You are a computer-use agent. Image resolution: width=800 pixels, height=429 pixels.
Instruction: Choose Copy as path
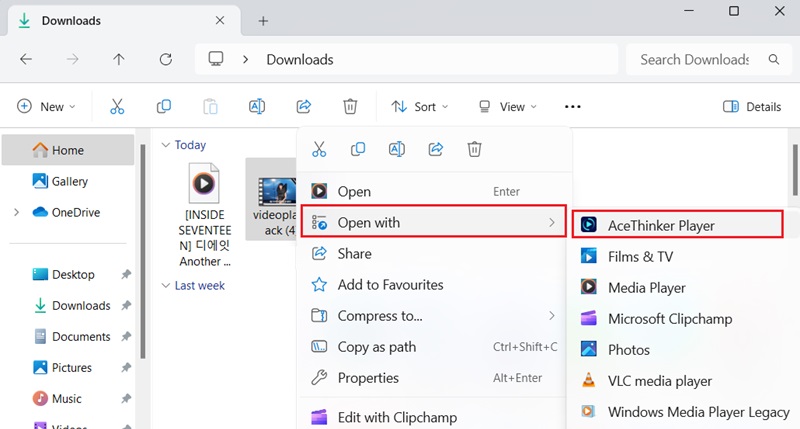[x=434, y=347]
